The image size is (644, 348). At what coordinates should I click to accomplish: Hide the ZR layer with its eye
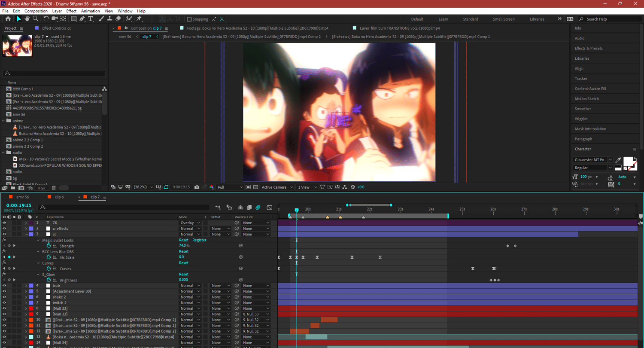click(4, 223)
